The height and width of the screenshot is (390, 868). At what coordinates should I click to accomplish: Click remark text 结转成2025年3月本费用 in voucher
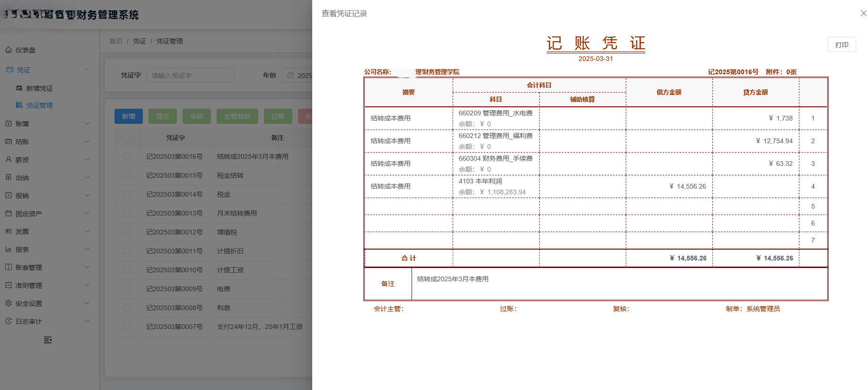453,279
